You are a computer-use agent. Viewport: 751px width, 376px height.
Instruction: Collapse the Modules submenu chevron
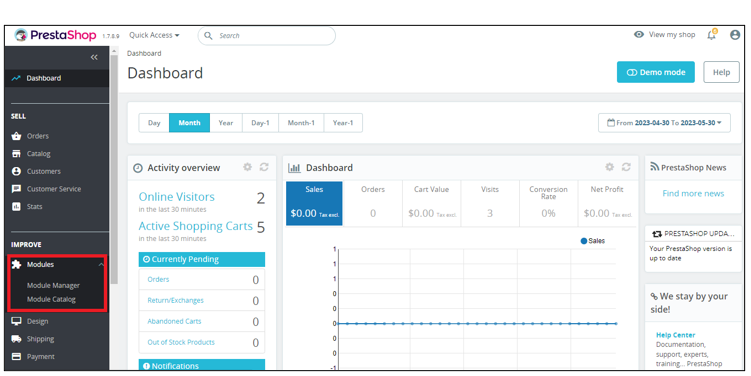click(x=101, y=264)
